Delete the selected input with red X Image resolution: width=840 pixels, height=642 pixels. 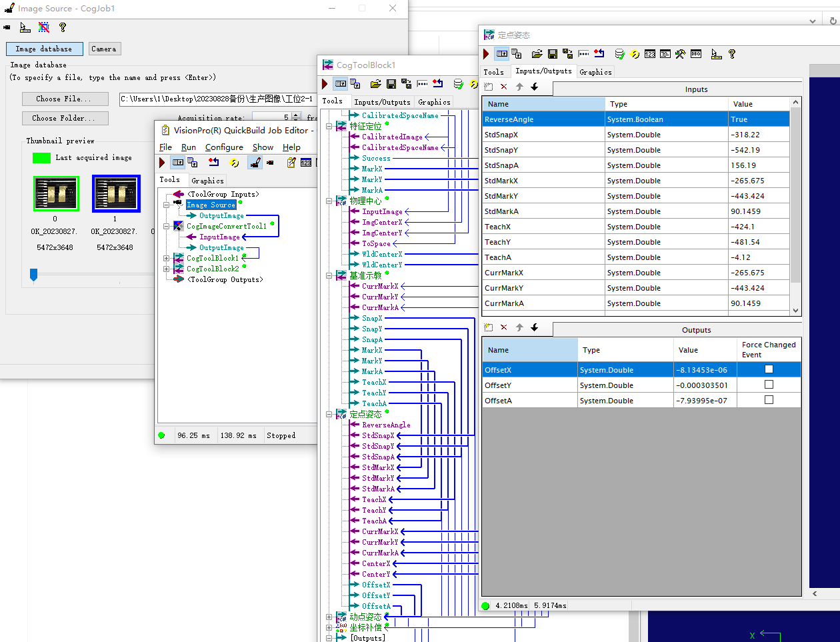click(x=503, y=87)
